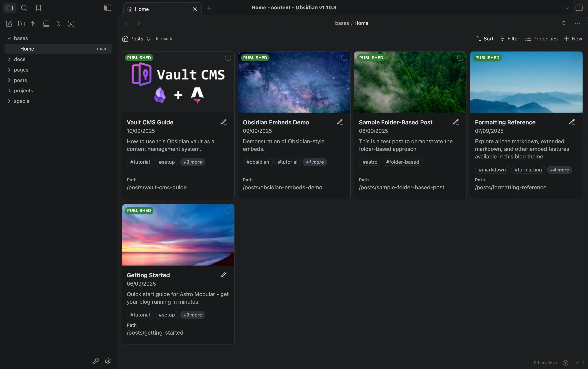
Task: Switch to the Home tab
Action: (162, 9)
